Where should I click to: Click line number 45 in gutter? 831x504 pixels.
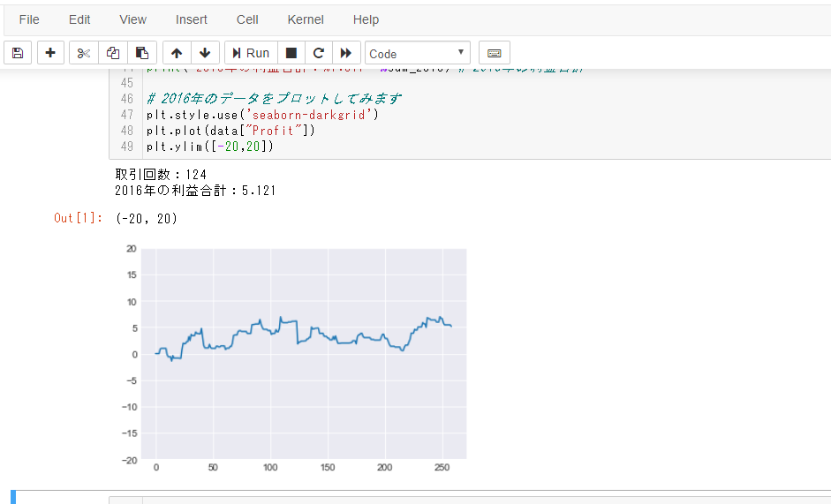coord(126,83)
